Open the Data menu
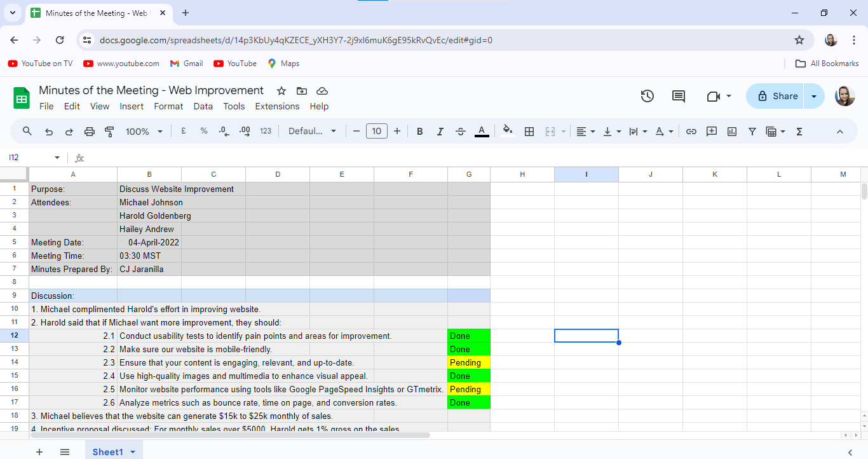The image size is (868, 459). coord(203,106)
